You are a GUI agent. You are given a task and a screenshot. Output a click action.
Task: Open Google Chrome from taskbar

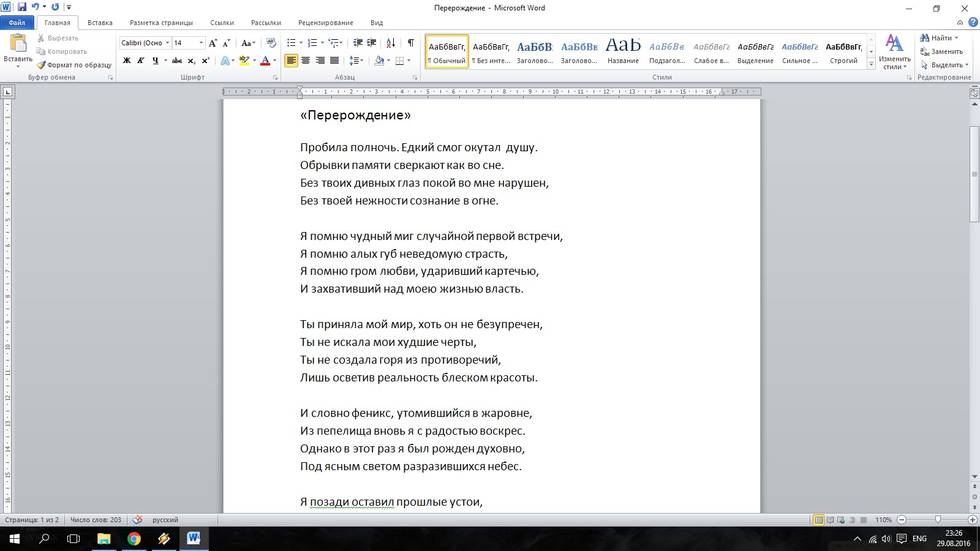click(134, 539)
